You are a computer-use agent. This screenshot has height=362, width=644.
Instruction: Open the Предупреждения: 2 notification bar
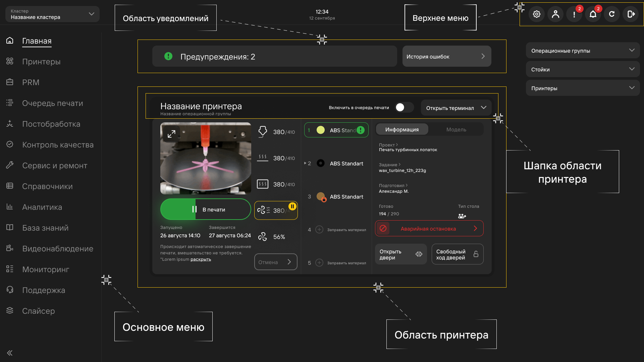[x=274, y=56]
